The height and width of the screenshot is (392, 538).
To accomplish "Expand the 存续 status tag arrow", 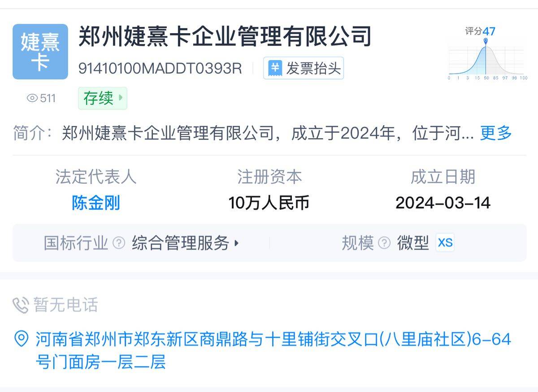I will click(121, 98).
